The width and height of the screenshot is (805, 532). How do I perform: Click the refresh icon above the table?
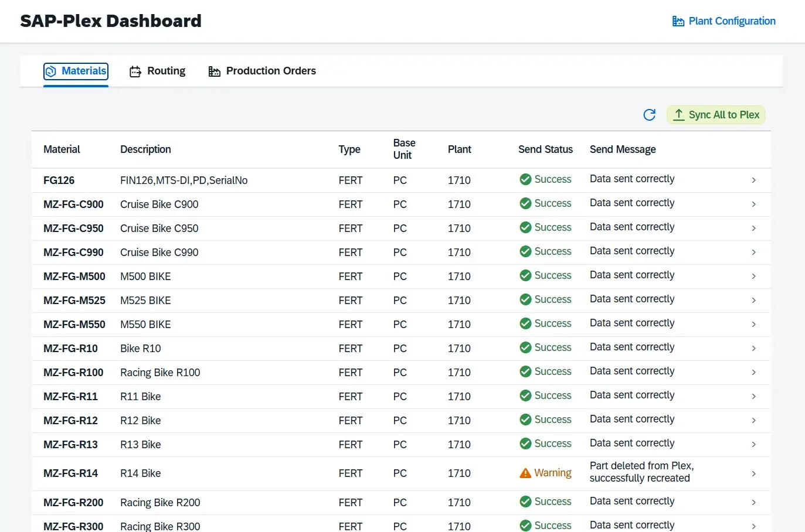click(x=649, y=115)
